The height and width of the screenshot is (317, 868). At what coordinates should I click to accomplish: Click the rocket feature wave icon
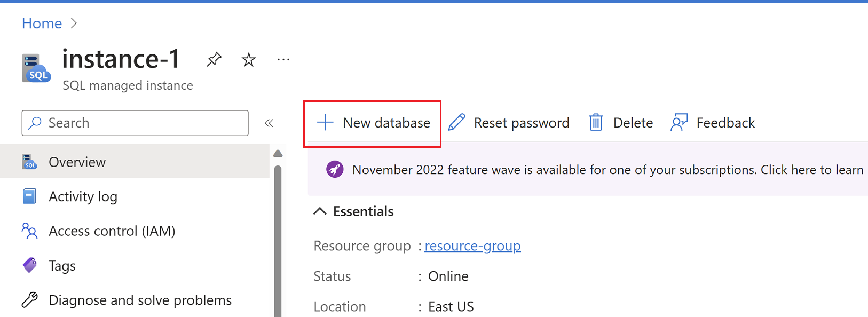[x=335, y=170]
